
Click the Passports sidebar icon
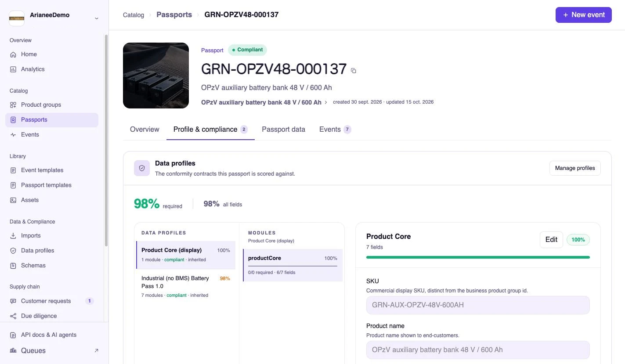pyautogui.click(x=13, y=120)
